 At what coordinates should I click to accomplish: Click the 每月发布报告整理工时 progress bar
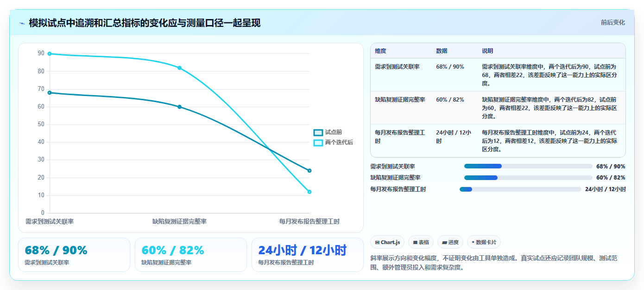click(520, 189)
